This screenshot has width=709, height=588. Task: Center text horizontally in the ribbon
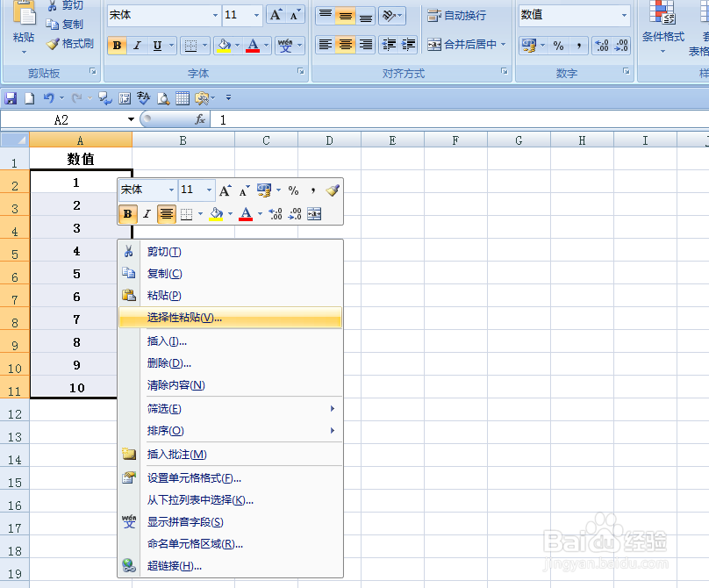tap(346, 45)
